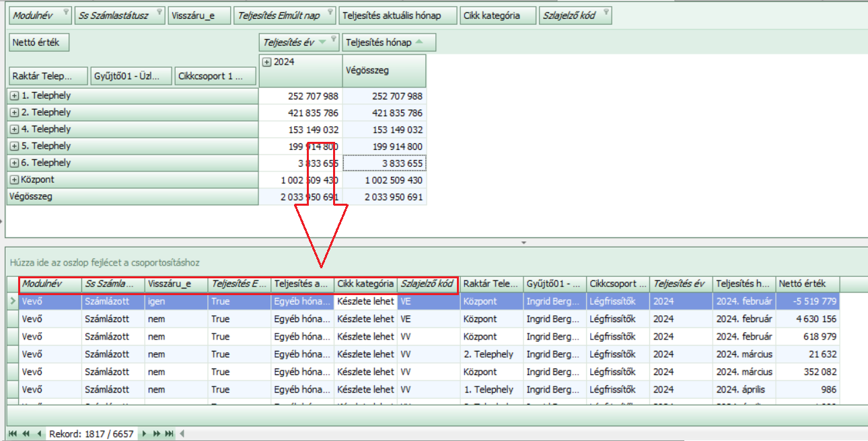The height and width of the screenshot is (441, 868).
Task: Click the Raktár Telep... row field button
Action: point(48,76)
